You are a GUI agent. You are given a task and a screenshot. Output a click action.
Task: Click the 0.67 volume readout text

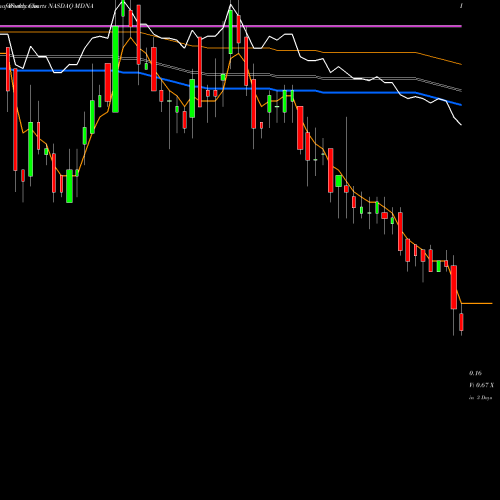481,385
